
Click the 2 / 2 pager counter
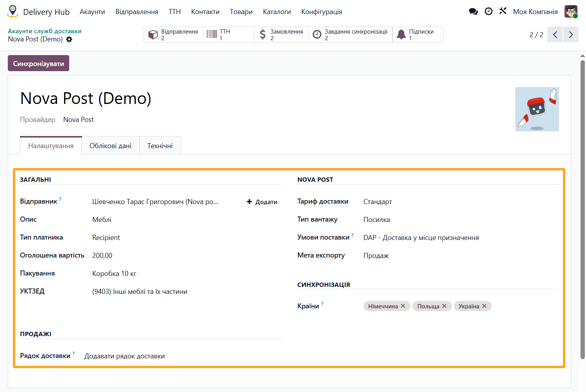click(536, 35)
